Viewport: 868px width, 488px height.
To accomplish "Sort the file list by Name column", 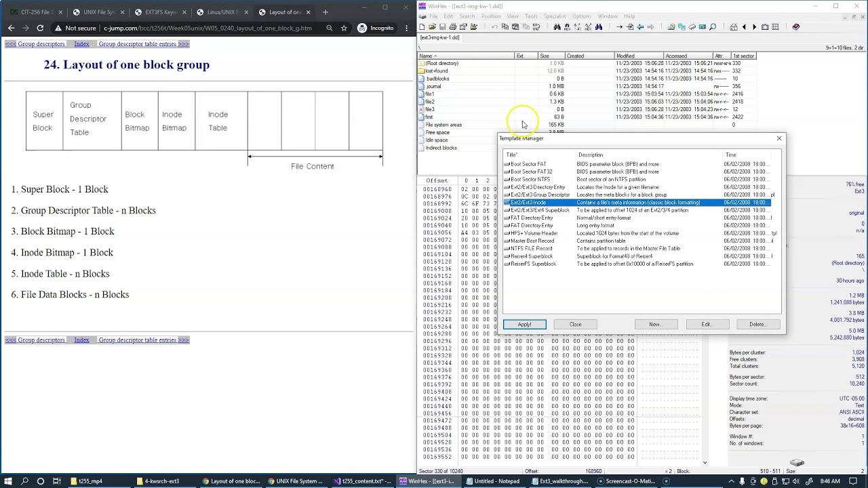I will coord(426,56).
